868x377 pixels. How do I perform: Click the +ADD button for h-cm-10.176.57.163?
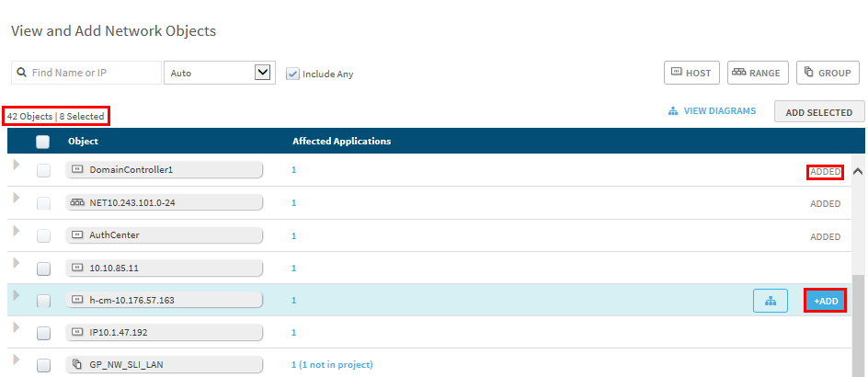(x=825, y=301)
